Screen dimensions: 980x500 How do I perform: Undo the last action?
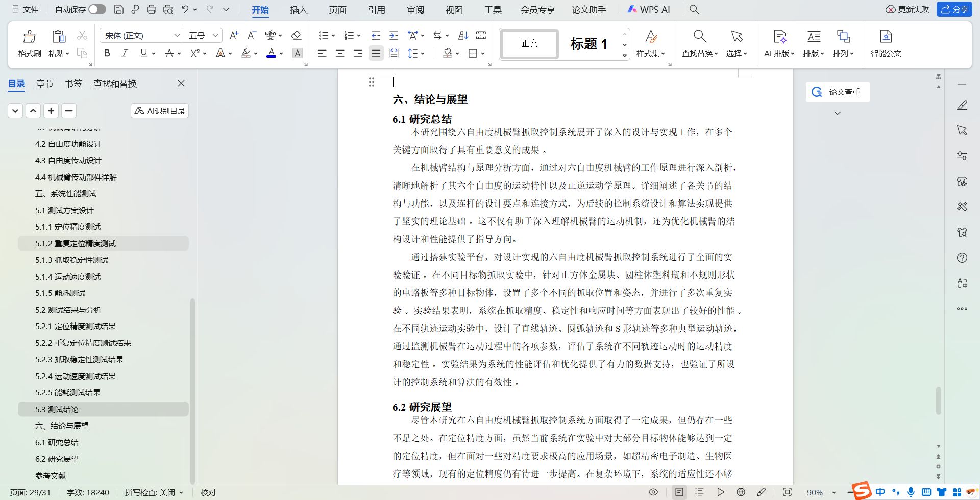[185, 9]
